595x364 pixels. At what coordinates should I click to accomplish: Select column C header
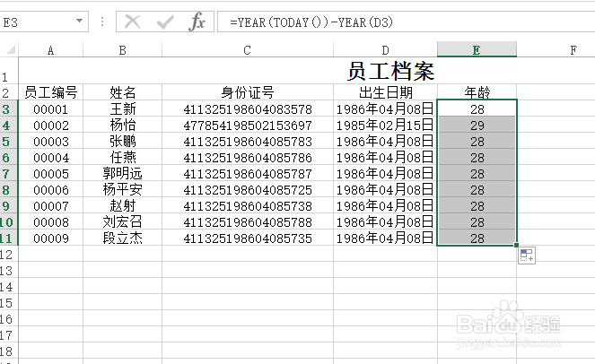pos(248,50)
